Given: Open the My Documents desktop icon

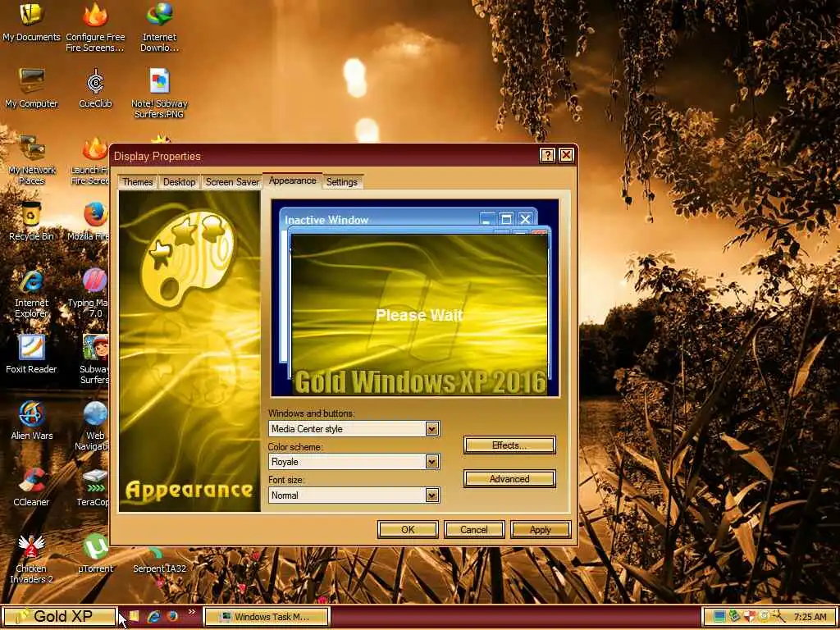Looking at the screenshot, I should tap(31, 22).
